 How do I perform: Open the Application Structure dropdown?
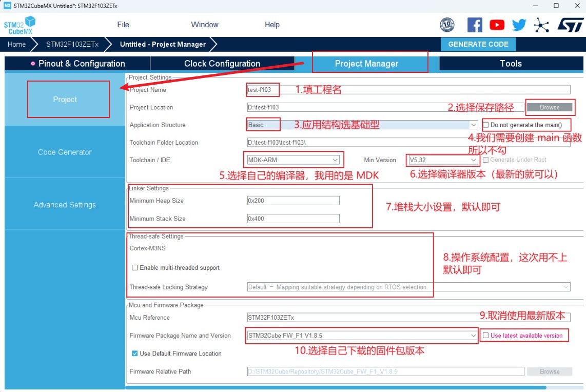362,125
